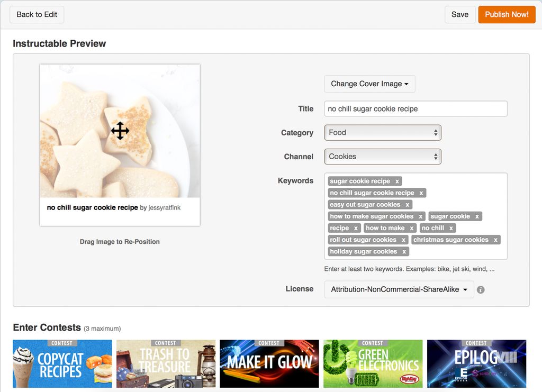542x392 pixels.
Task: Save the instructable draft
Action: pos(459,14)
